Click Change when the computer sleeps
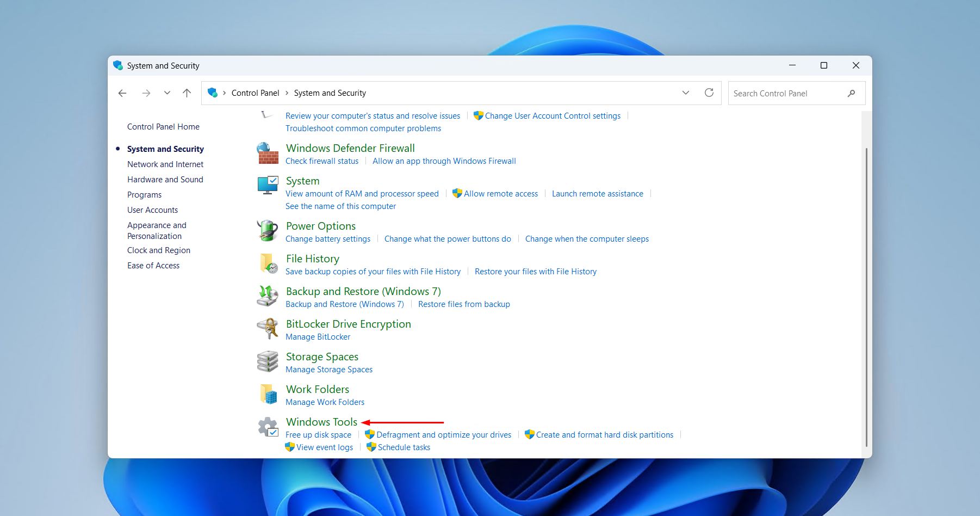Screen dimensions: 980x516 point(587,239)
